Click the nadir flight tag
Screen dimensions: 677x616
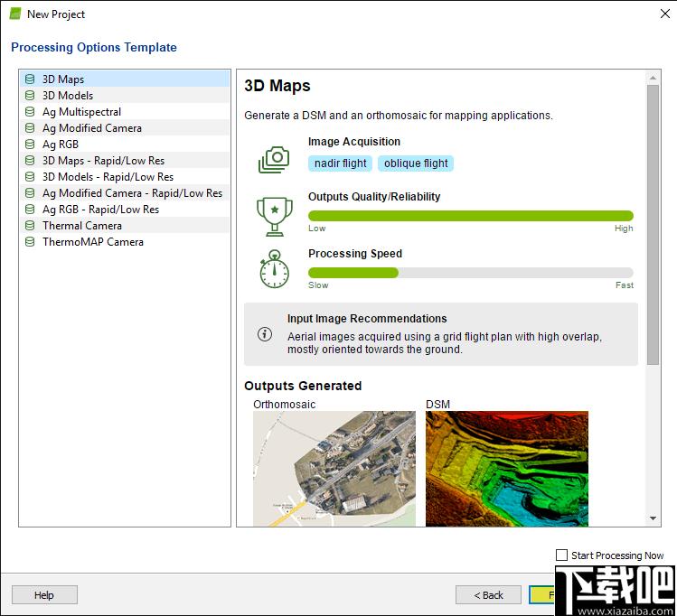(x=340, y=163)
